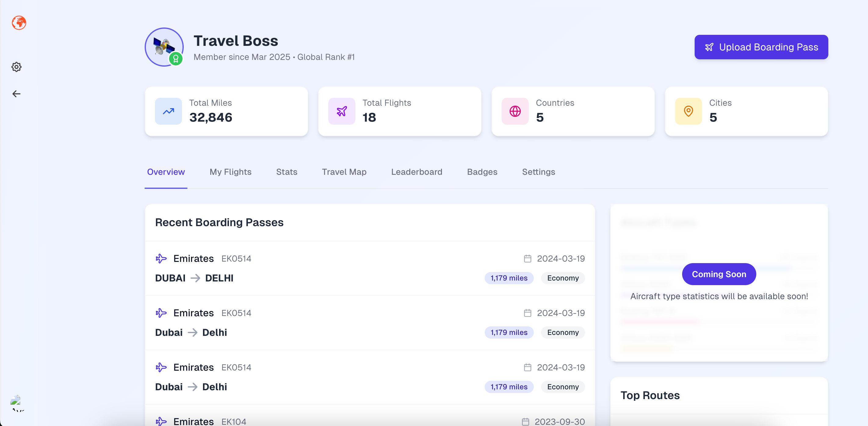The width and height of the screenshot is (868, 426).
Task: Click the Coming Soon button
Action: click(719, 274)
